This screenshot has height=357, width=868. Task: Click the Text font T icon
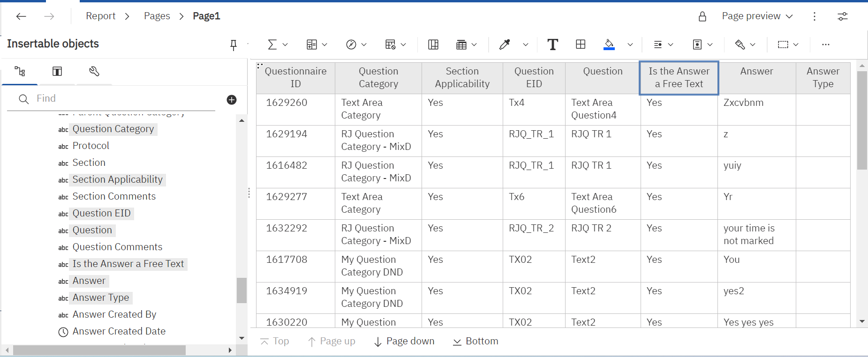pos(553,45)
